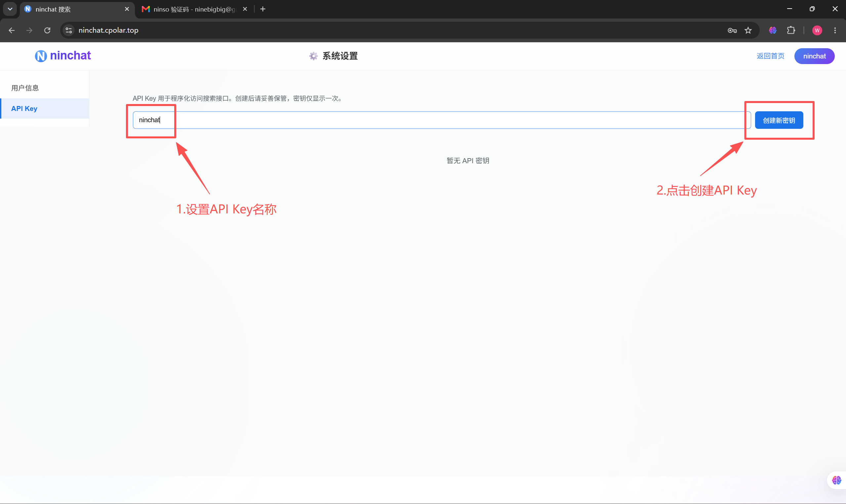846x504 pixels.
Task: Click the browser back arrow
Action: pyautogui.click(x=12, y=30)
